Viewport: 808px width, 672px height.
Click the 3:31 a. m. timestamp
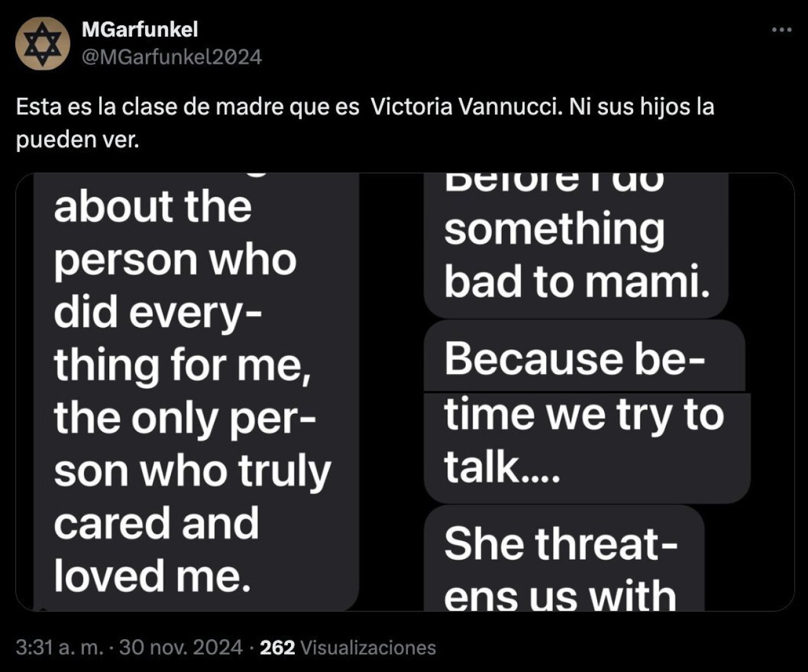click(x=59, y=647)
